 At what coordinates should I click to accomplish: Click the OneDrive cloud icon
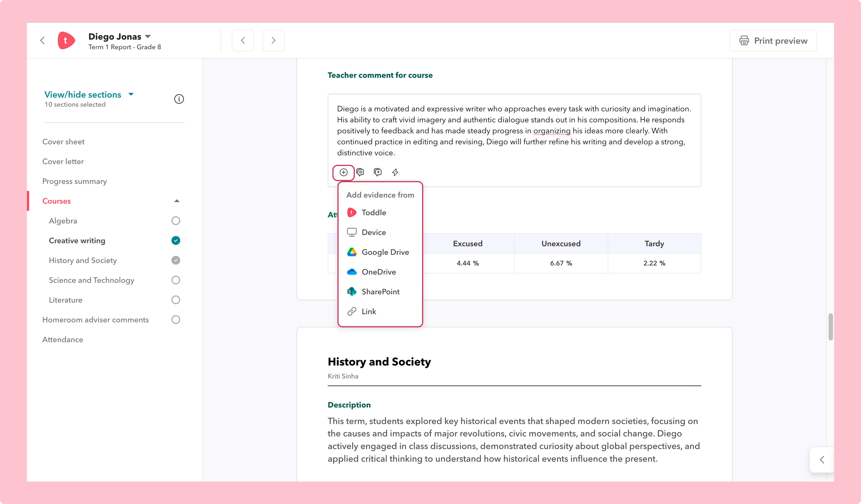tap(352, 272)
